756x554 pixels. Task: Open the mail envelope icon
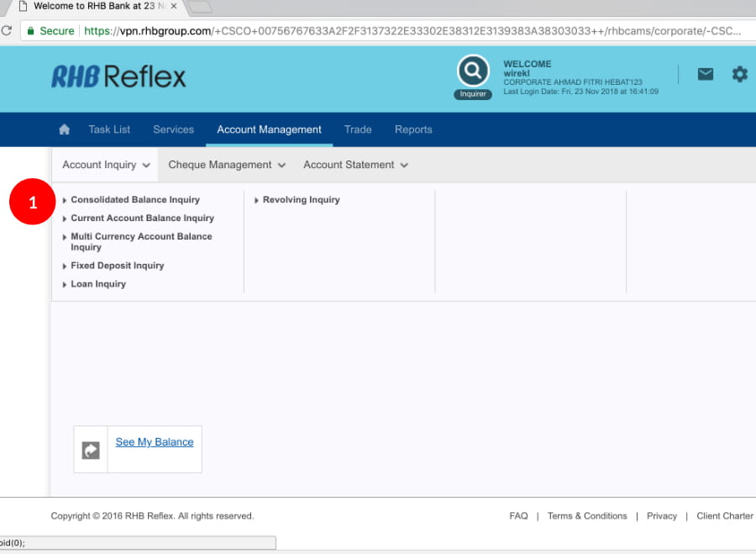click(x=706, y=74)
